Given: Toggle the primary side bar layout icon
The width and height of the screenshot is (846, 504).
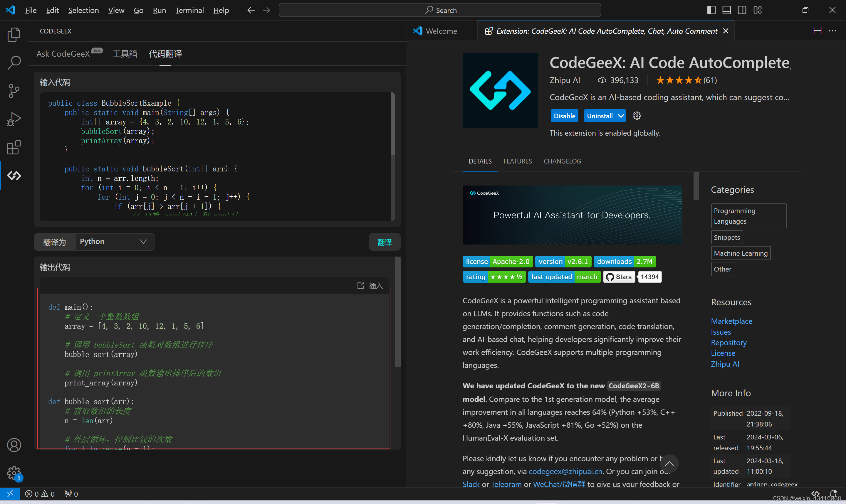Looking at the screenshot, I should coord(711,10).
